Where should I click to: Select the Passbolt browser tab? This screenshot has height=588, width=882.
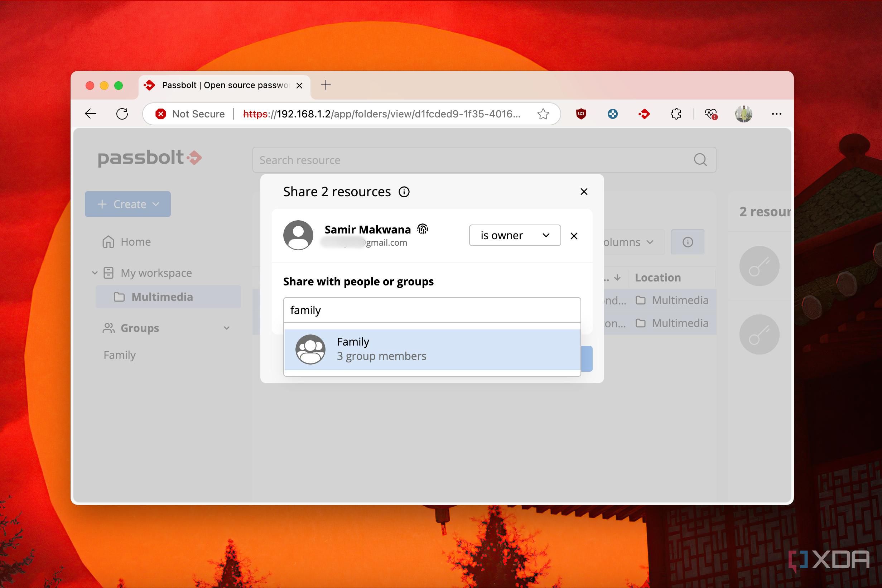[x=224, y=86]
